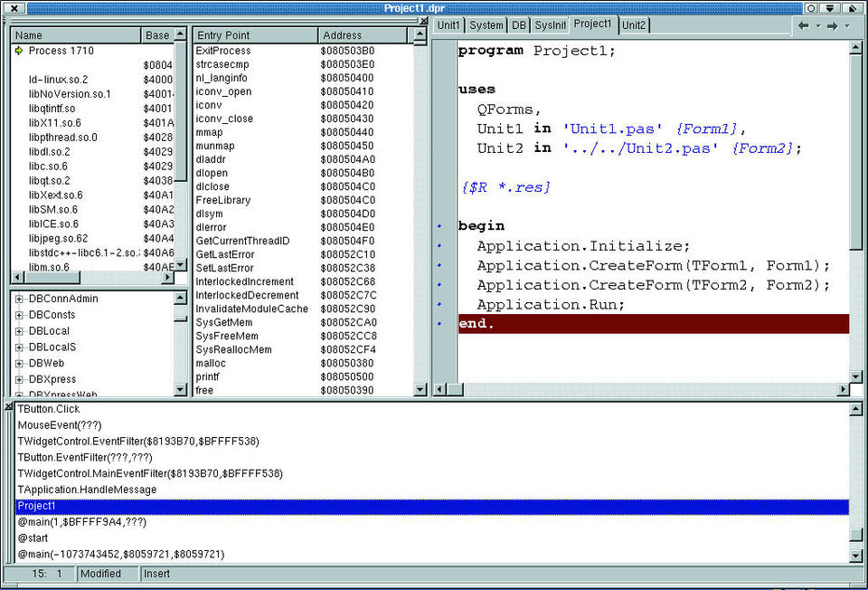Switch to the SysInit editor tab
The width and height of the screenshot is (868, 590).
point(550,24)
